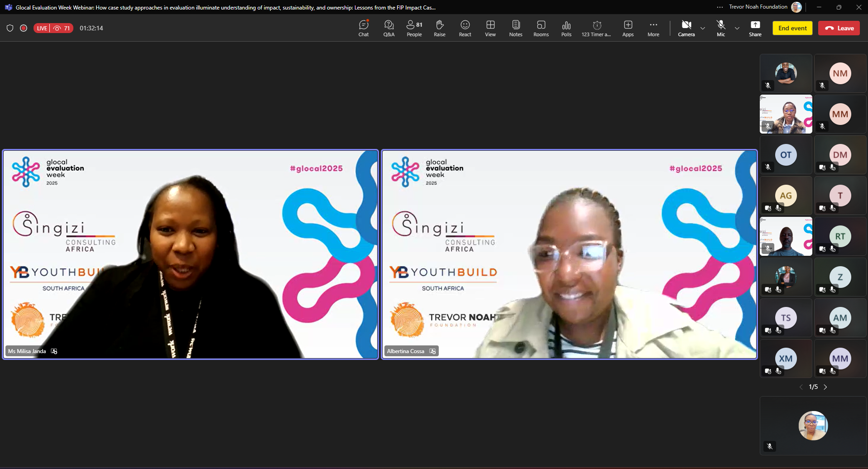Click the End event button
The image size is (868, 469).
point(792,28)
